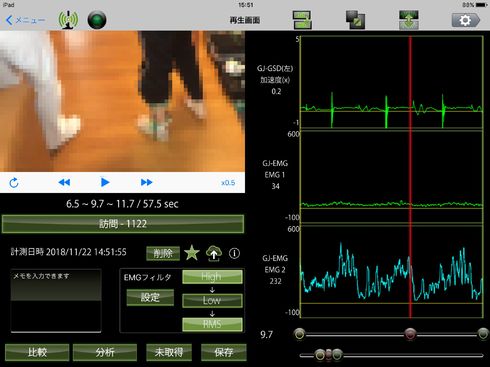Tap the round green record indicator button
Screen dimensions: 490x367
[97, 20]
